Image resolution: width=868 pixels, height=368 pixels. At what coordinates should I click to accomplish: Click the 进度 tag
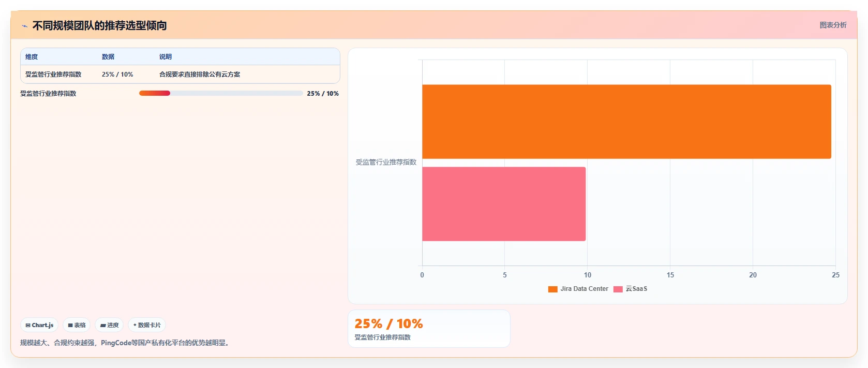coord(109,325)
